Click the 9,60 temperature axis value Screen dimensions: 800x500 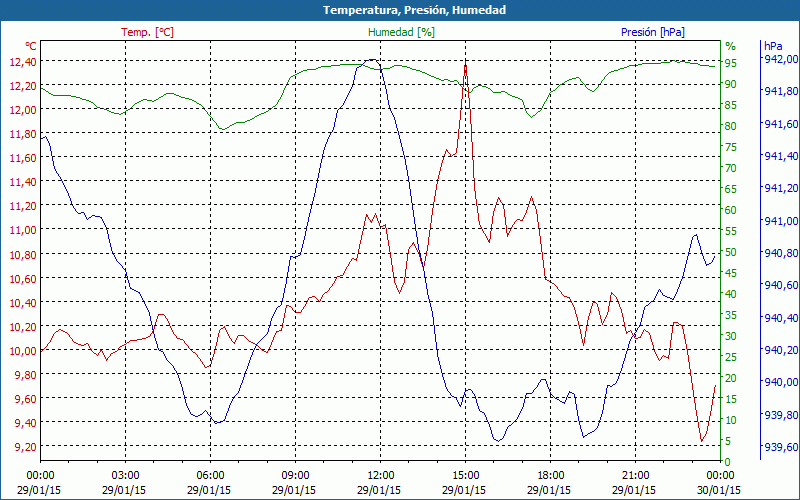[x=25, y=398]
